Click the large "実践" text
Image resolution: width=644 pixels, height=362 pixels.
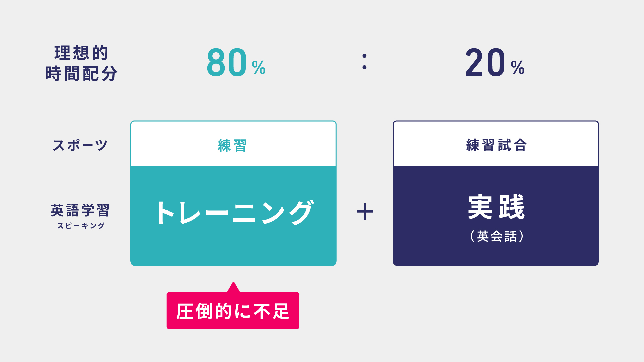(x=496, y=207)
